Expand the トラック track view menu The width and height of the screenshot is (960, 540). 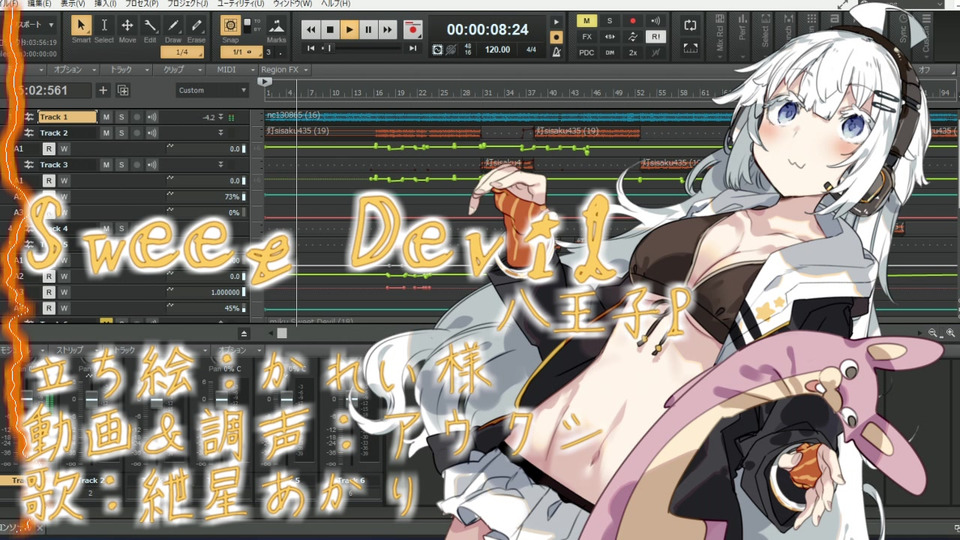[x=125, y=70]
